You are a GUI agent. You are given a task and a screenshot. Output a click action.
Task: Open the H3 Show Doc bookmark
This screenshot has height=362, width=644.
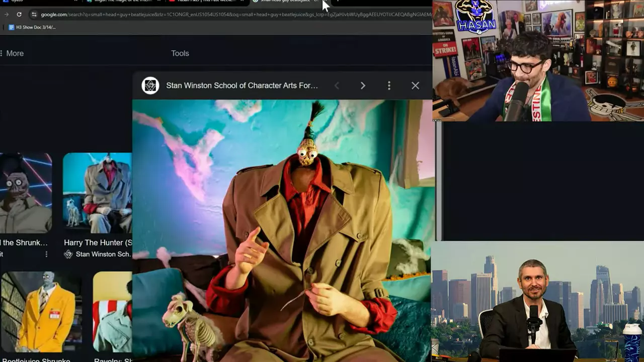(x=32, y=27)
